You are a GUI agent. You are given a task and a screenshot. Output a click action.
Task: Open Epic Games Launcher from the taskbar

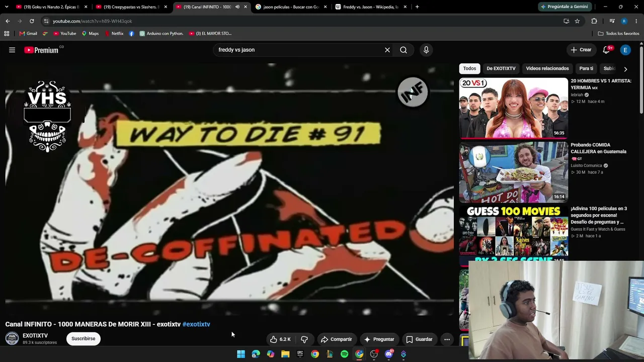[x=300, y=354]
